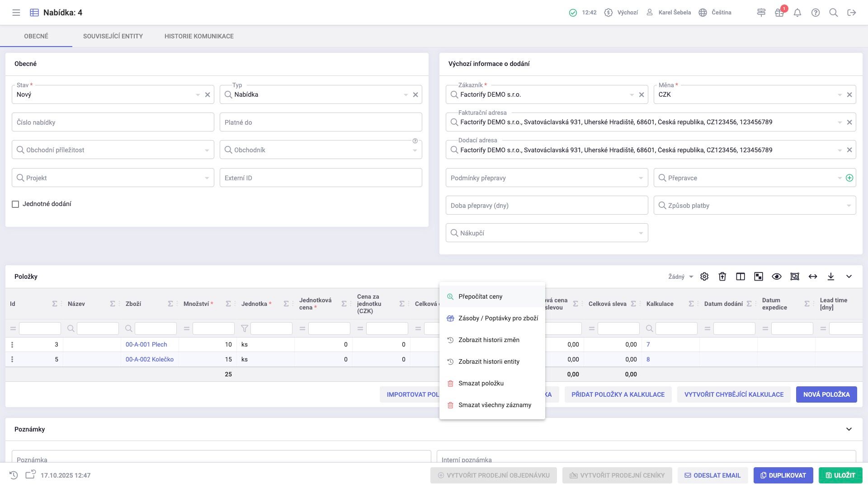This screenshot has width=868, height=488.
Task: Open Položky table settings gear
Action: point(704,277)
